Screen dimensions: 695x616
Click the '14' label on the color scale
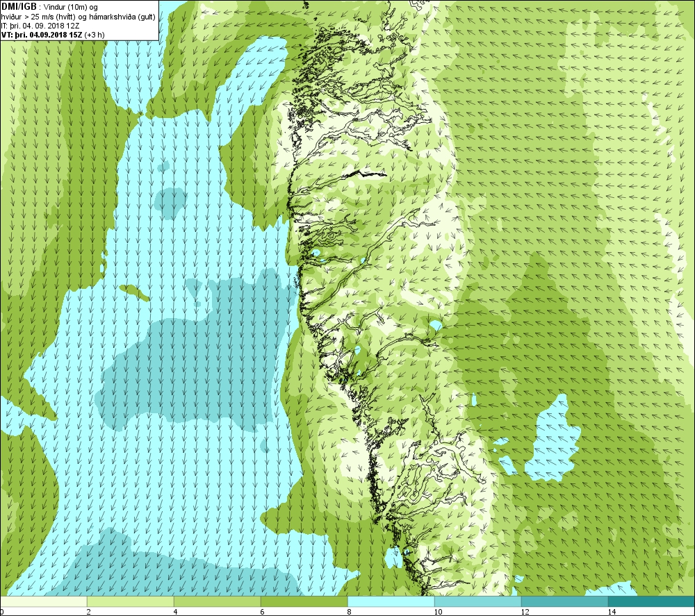point(612,612)
